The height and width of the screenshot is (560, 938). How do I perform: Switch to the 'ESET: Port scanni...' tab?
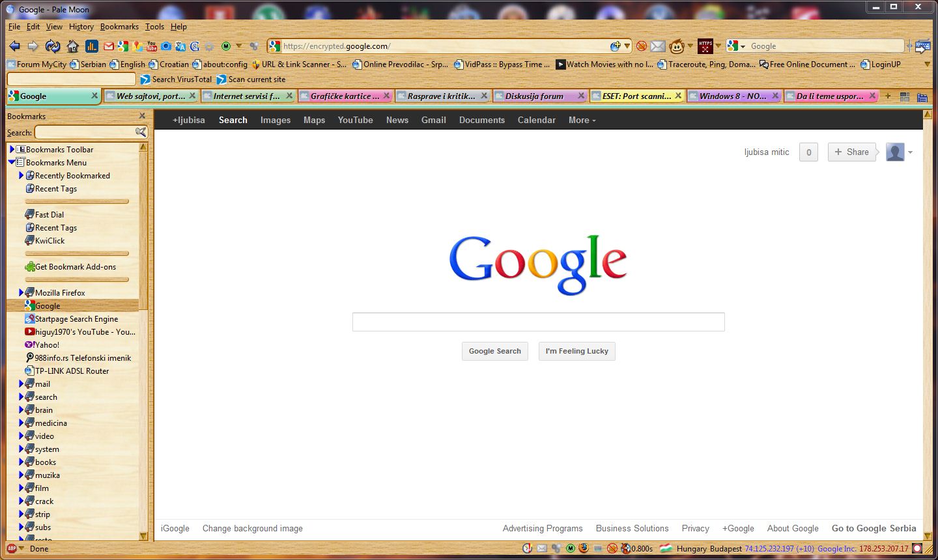(637, 96)
